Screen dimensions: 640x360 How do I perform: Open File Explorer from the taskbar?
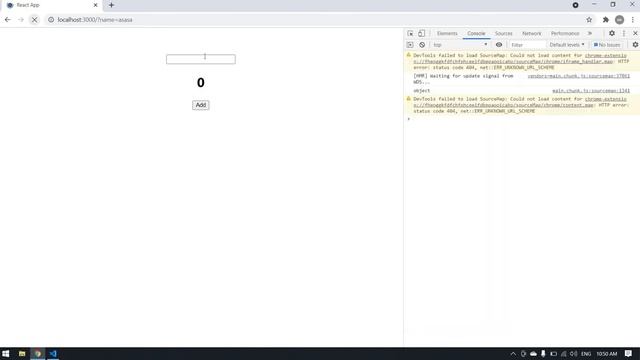(x=22, y=353)
